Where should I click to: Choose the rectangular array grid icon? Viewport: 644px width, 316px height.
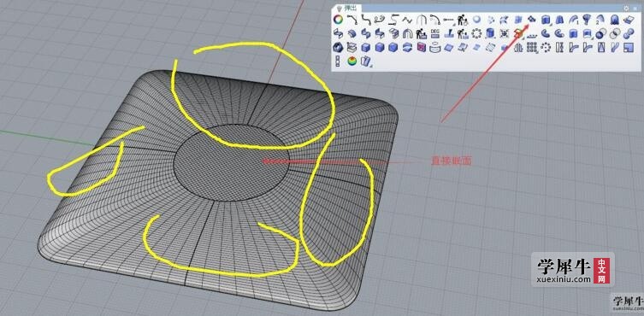point(531,47)
